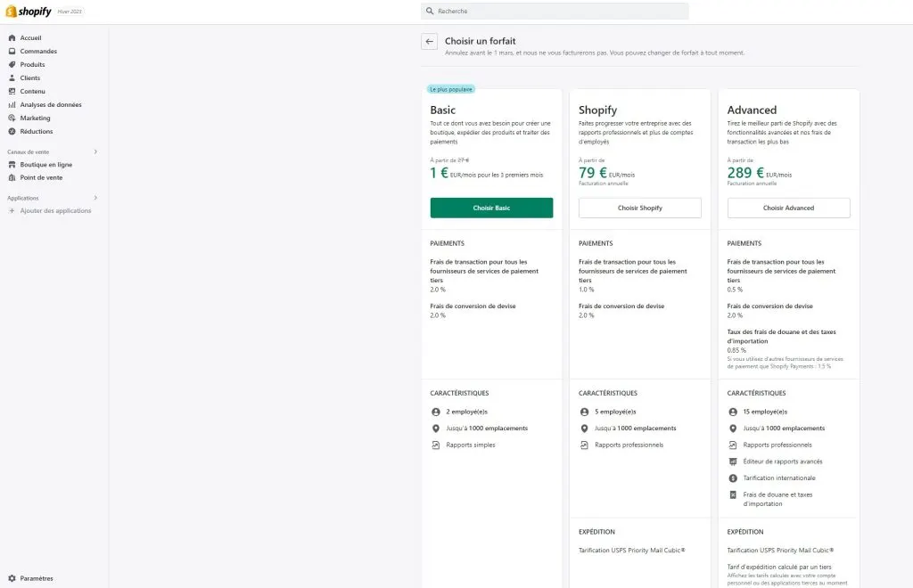Click the 79 € price text
Image resolution: width=913 pixels, height=588 pixels.
593,173
